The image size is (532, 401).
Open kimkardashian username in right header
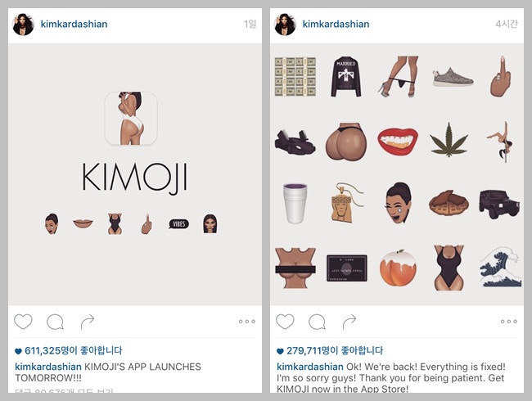[336, 24]
